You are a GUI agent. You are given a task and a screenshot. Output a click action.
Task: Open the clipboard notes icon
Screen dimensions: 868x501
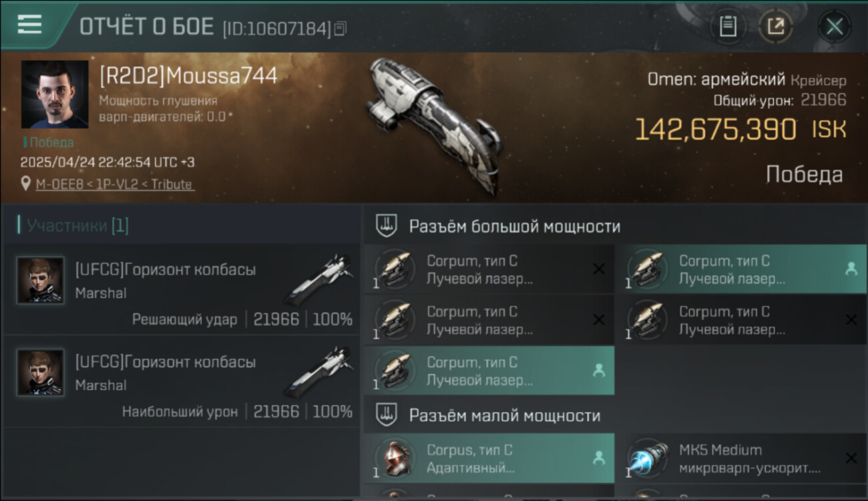(728, 27)
